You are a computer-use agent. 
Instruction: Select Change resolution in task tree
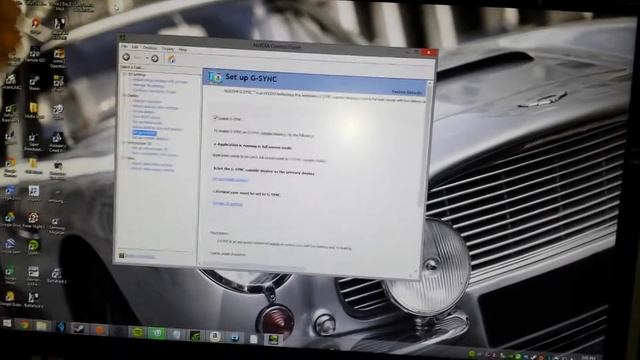147,101
